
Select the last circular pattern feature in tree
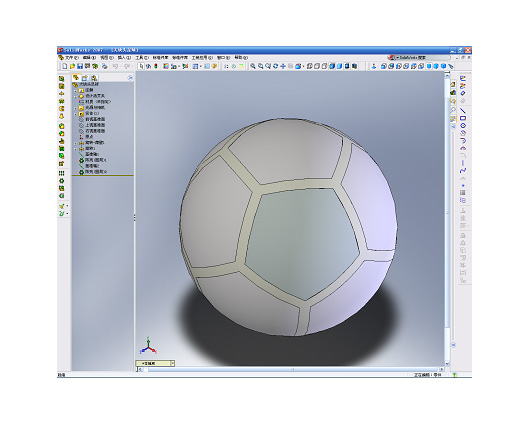pyautogui.click(x=93, y=172)
